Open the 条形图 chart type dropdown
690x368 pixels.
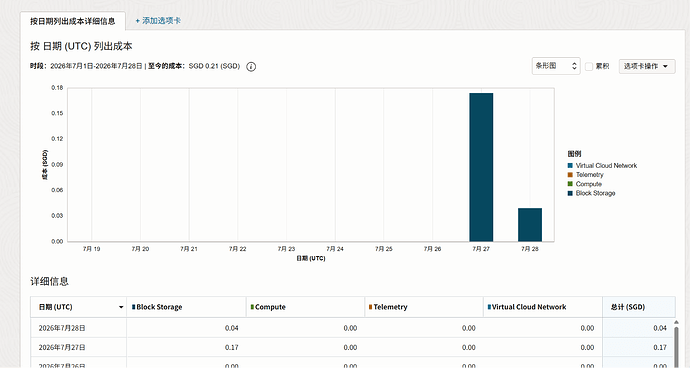pyautogui.click(x=556, y=66)
